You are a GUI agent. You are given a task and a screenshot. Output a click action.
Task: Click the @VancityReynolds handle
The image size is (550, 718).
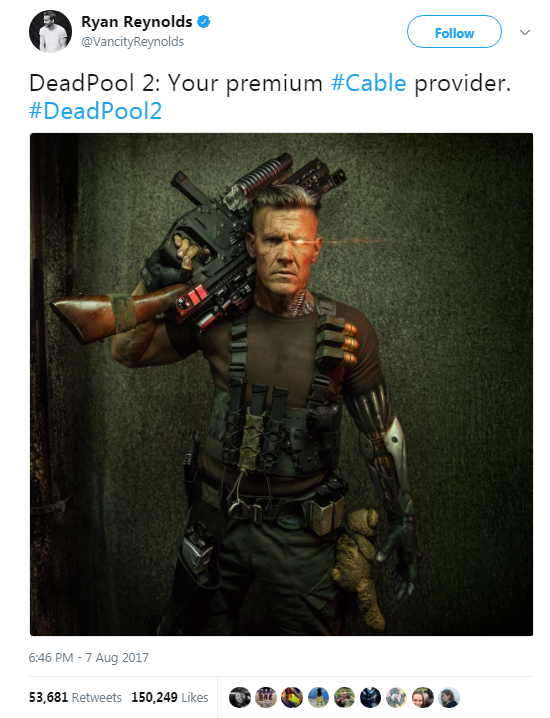132,42
